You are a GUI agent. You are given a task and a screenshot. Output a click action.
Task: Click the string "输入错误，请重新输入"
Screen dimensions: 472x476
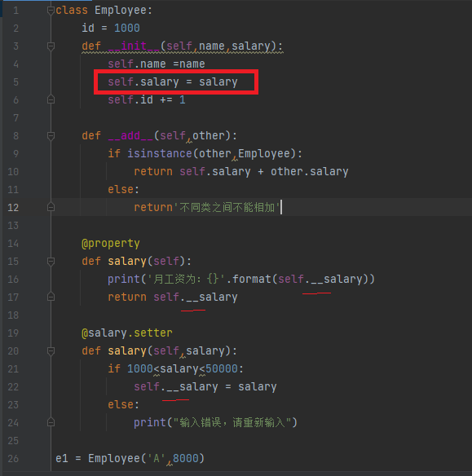tap(232, 422)
